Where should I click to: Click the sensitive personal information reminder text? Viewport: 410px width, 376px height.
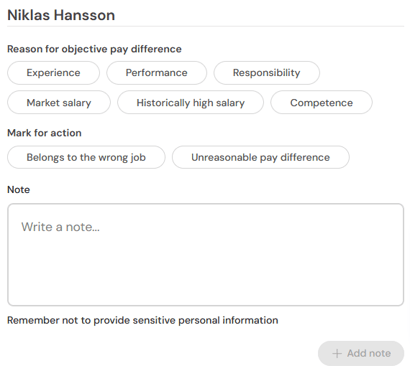coord(143,320)
